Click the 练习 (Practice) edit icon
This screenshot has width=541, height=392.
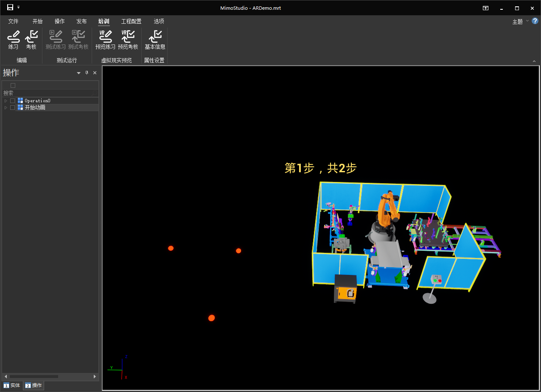13,40
